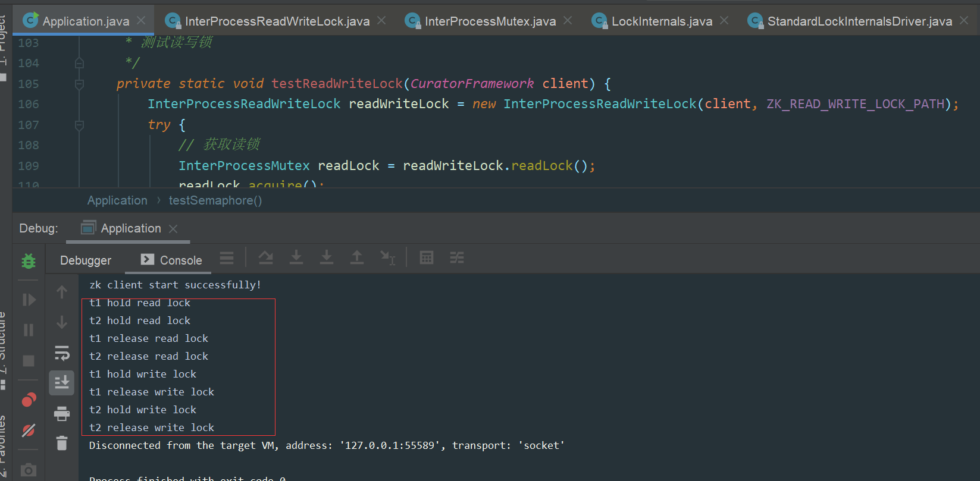Click 't2 hold write lock' console line
Viewport: 980px width, 481px height.
(143, 410)
